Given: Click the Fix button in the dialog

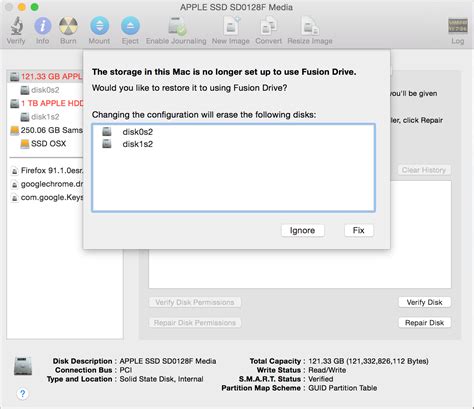Looking at the screenshot, I should 359,230.
